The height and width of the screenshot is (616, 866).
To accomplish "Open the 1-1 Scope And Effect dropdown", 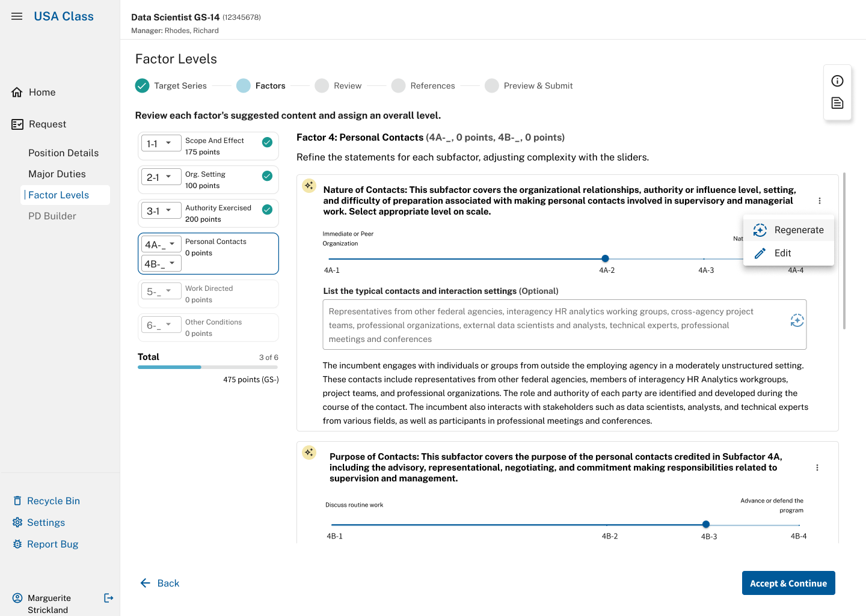I will 161,144.
